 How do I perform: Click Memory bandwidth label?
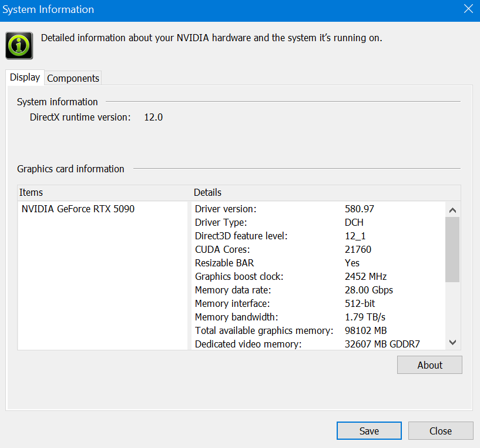click(x=236, y=317)
